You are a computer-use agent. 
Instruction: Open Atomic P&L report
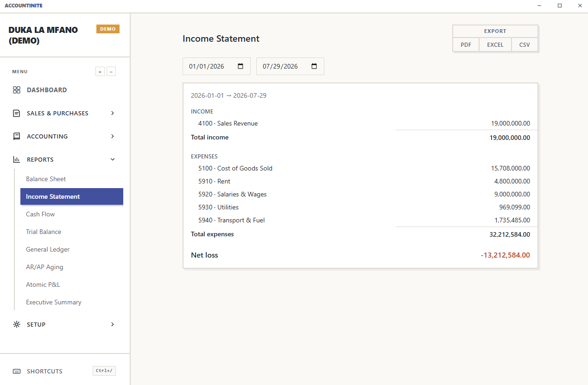point(72,284)
